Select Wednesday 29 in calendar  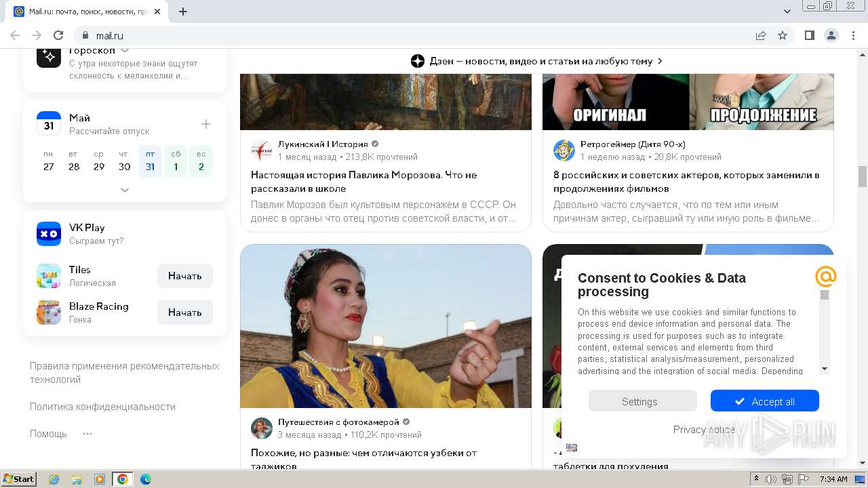[99, 161]
